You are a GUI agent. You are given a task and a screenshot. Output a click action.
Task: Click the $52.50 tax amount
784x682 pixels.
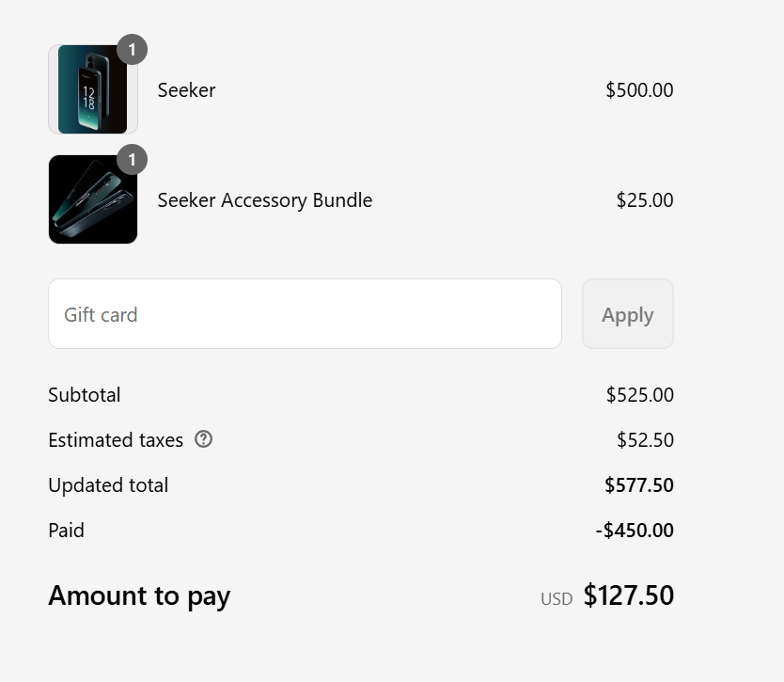coord(646,440)
